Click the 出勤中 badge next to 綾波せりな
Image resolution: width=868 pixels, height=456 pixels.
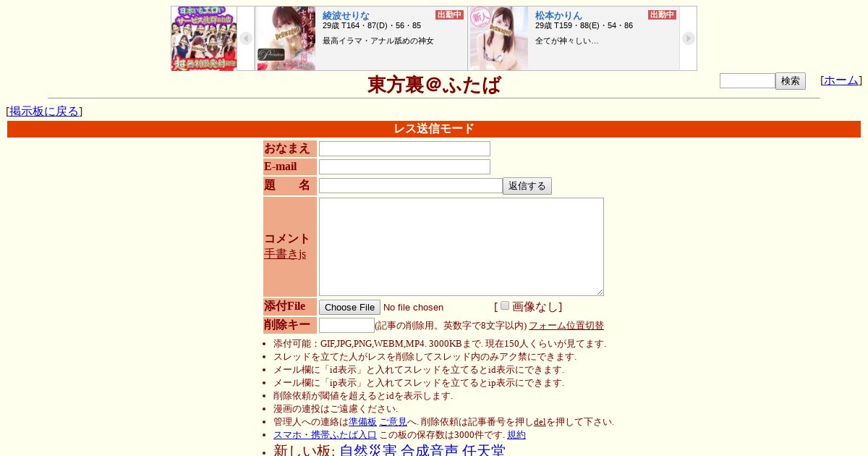[449, 14]
